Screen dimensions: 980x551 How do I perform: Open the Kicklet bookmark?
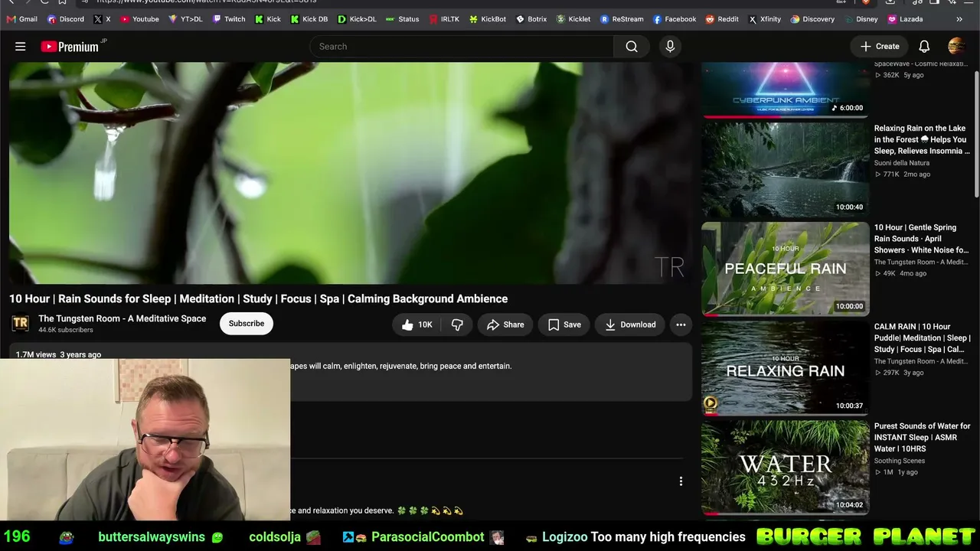tap(573, 19)
